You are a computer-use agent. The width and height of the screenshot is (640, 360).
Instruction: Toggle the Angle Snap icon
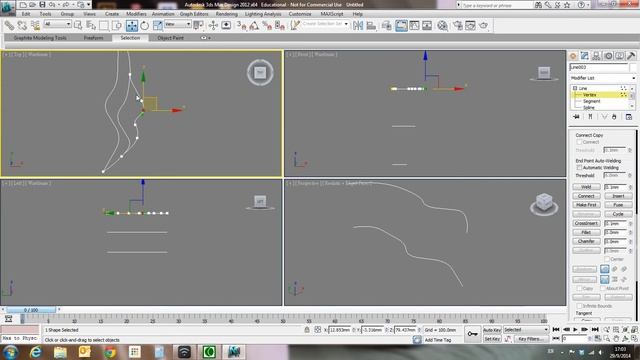tap(254, 25)
